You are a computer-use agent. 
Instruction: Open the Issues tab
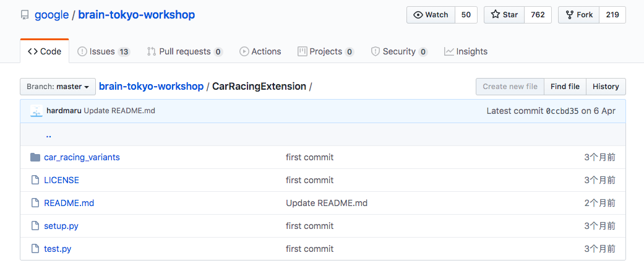pos(103,51)
